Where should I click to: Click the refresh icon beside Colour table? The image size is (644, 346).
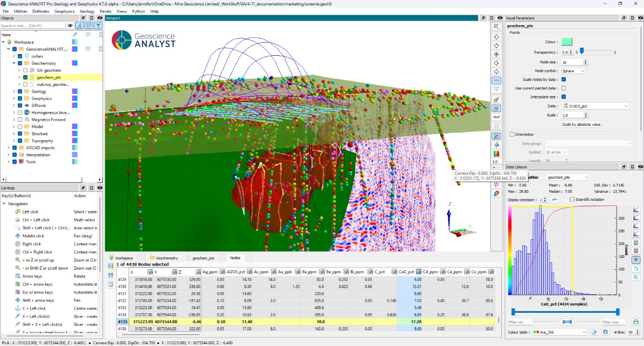click(x=605, y=332)
